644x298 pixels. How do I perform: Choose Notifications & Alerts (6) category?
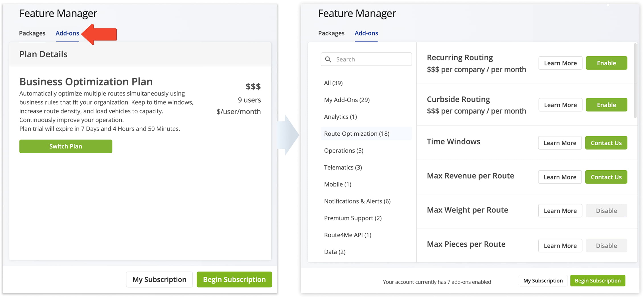tap(357, 201)
